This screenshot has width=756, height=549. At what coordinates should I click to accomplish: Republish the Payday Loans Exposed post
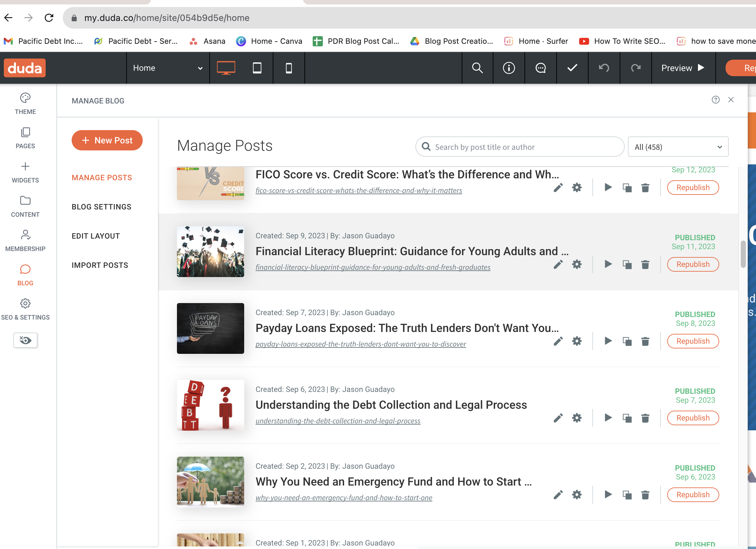coord(693,341)
